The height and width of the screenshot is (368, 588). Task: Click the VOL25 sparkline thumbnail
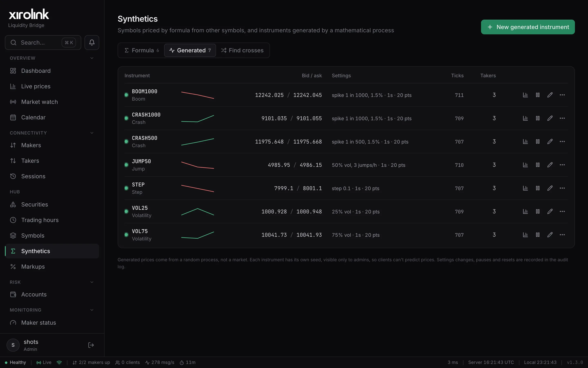tap(198, 212)
